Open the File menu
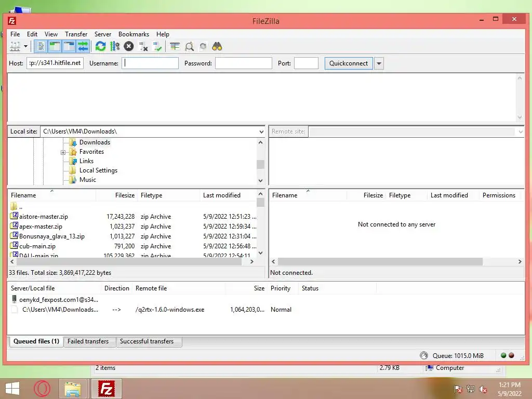This screenshot has width=532, height=399. pos(15,34)
